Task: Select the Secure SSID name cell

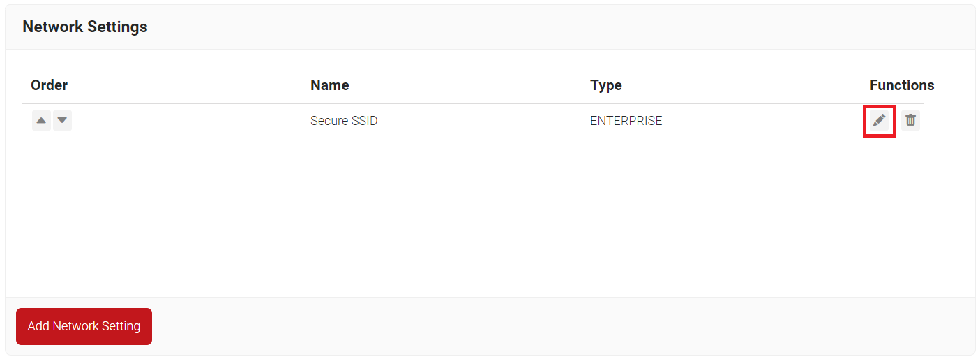Action: click(344, 121)
